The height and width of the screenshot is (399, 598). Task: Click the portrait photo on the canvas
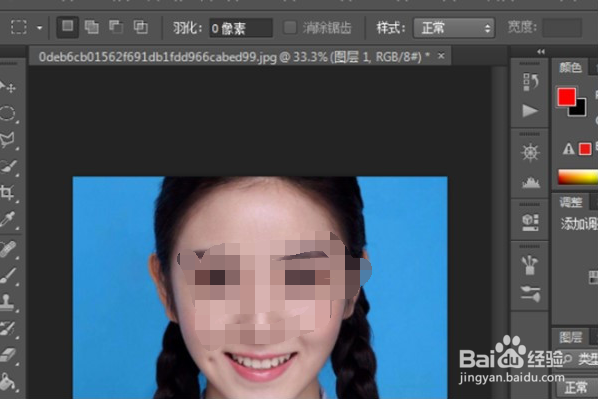tap(260, 288)
